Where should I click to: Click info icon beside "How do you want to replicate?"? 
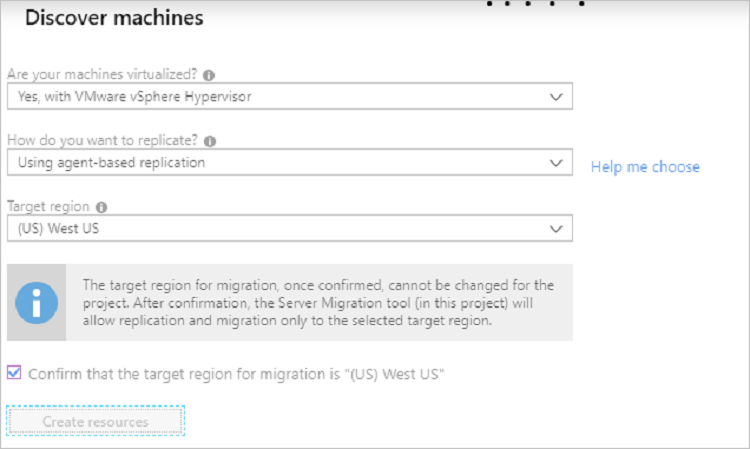click(x=209, y=141)
